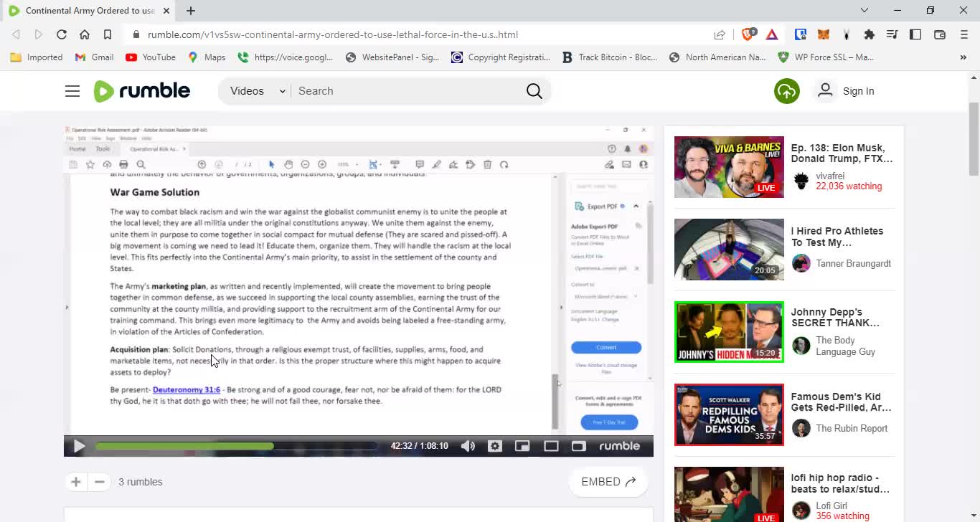The image size is (980, 522).
Task: Mute the video with the speaker icon
Action: [x=468, y=446]
